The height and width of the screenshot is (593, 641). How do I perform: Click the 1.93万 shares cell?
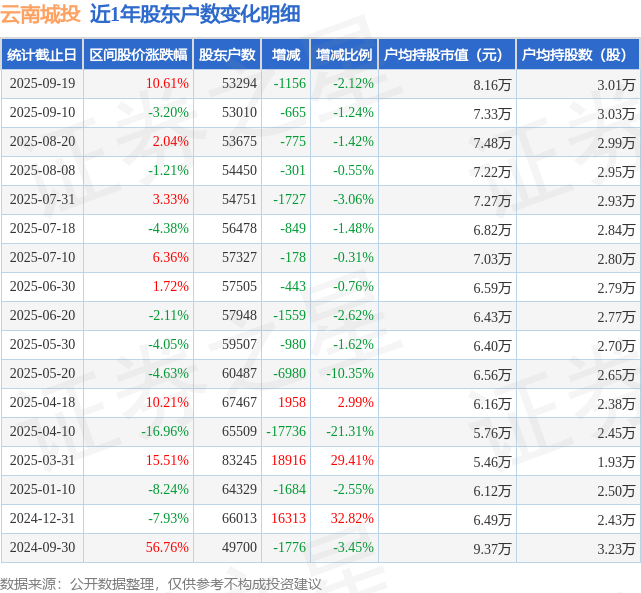point(616,462)
